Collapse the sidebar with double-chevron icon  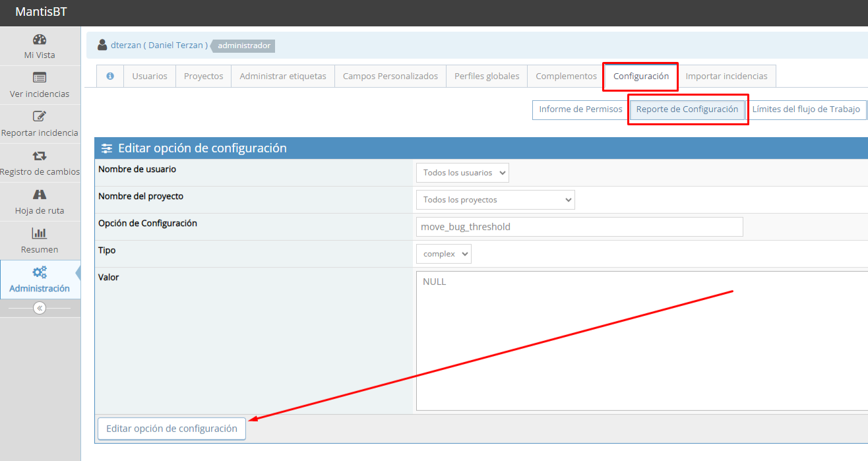(40, 308)
